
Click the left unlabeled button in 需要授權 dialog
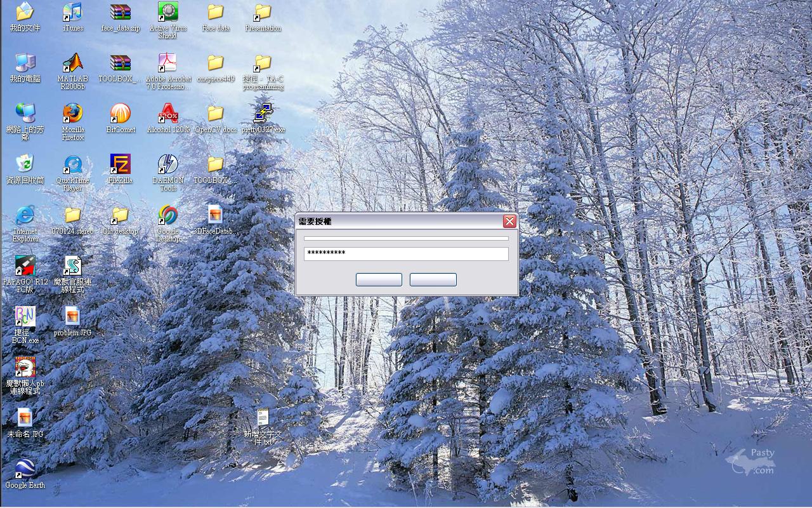click(379, 279)
